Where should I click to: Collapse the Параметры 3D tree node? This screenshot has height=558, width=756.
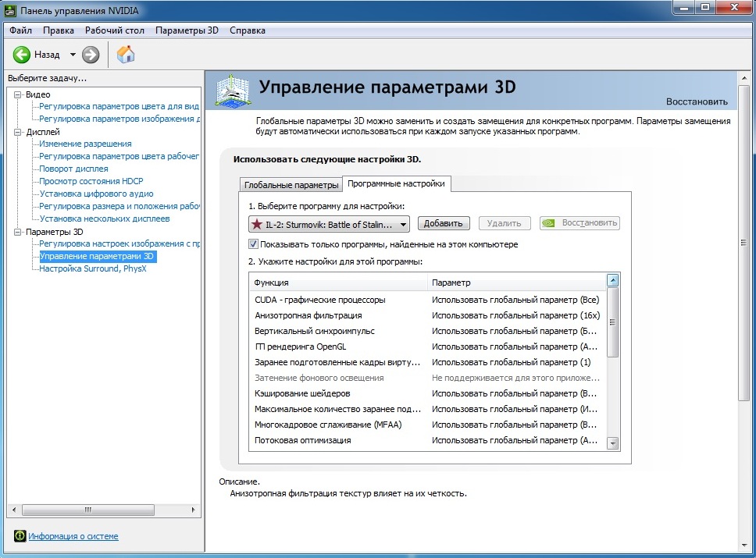(19, 232)
